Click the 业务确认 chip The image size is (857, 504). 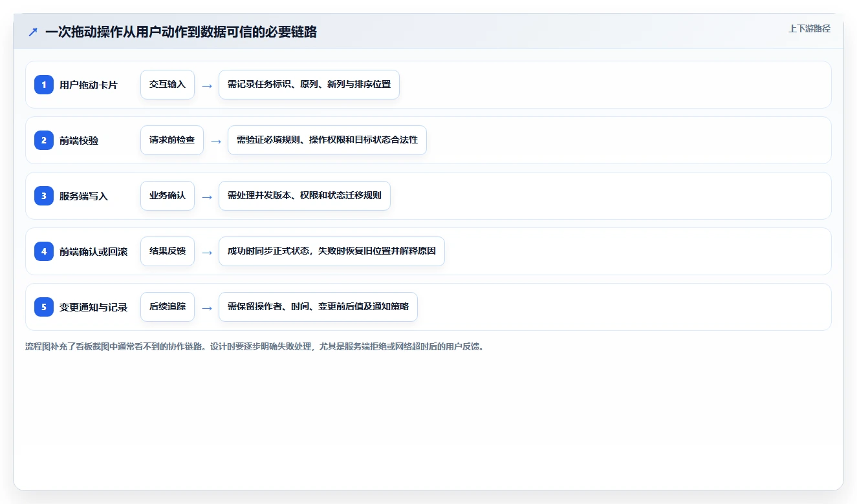(x=168, y=196)
